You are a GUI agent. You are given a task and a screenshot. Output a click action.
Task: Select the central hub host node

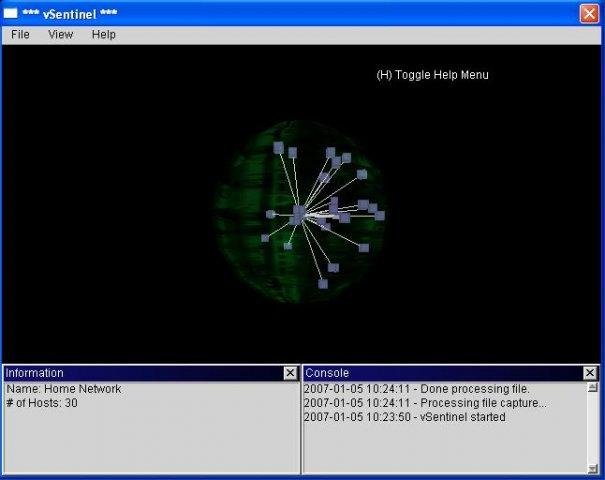click(298, 214)
